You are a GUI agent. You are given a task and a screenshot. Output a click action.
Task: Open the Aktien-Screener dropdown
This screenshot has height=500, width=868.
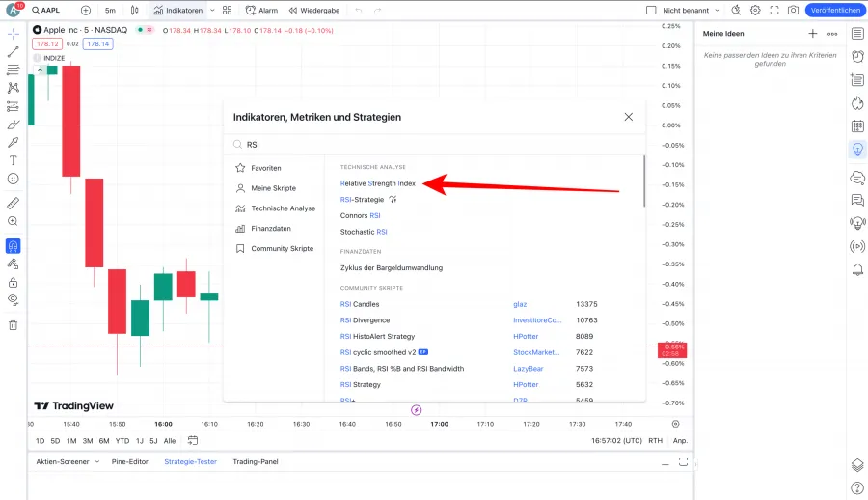68,461
